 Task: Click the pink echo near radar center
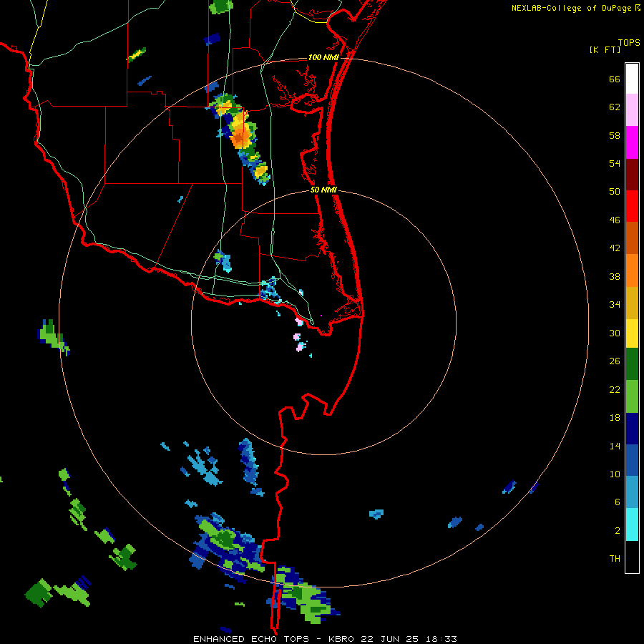[299, 322]
